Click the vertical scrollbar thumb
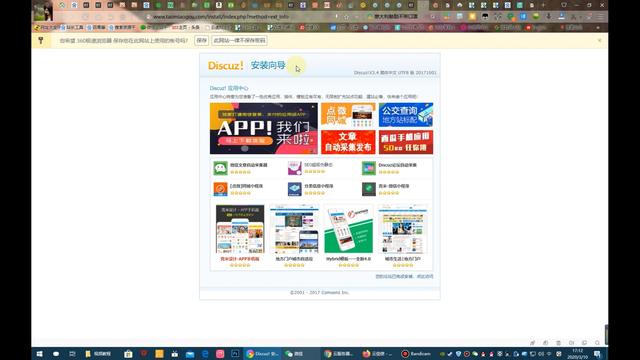The width and height of the screenshot is (640, 360). tap(606, 335)
